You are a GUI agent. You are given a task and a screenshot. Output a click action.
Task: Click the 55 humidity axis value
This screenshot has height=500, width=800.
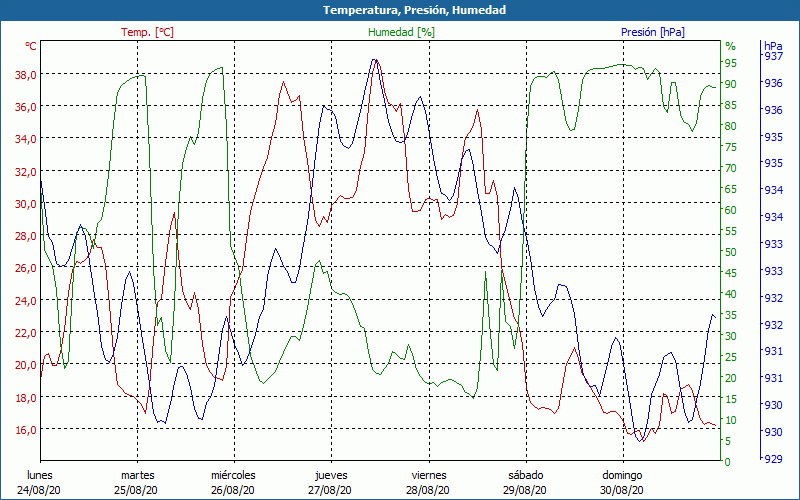click(731, 232)
